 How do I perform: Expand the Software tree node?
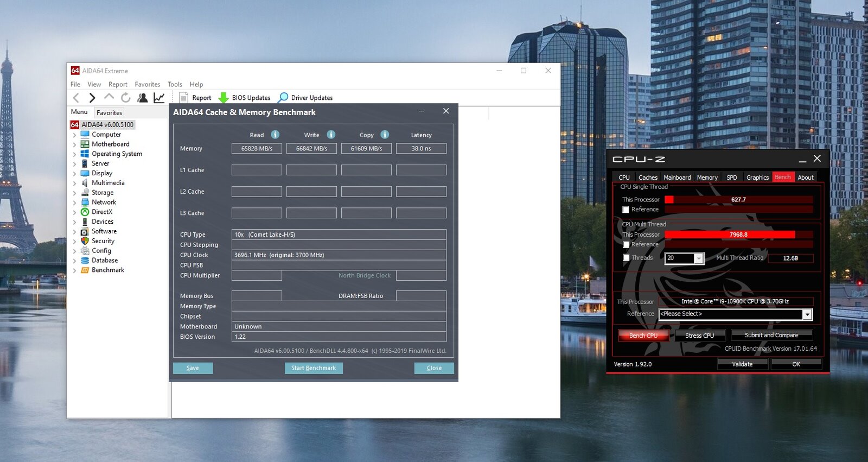tap(74, 232)
